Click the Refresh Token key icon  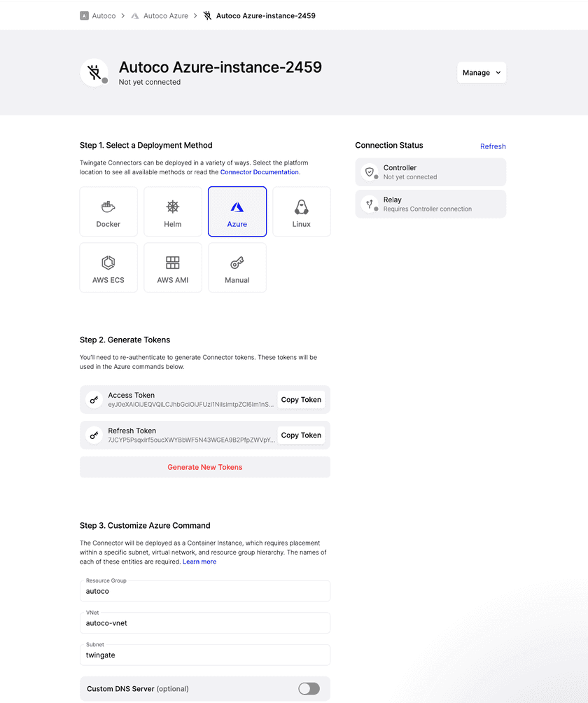pos(94,435)
